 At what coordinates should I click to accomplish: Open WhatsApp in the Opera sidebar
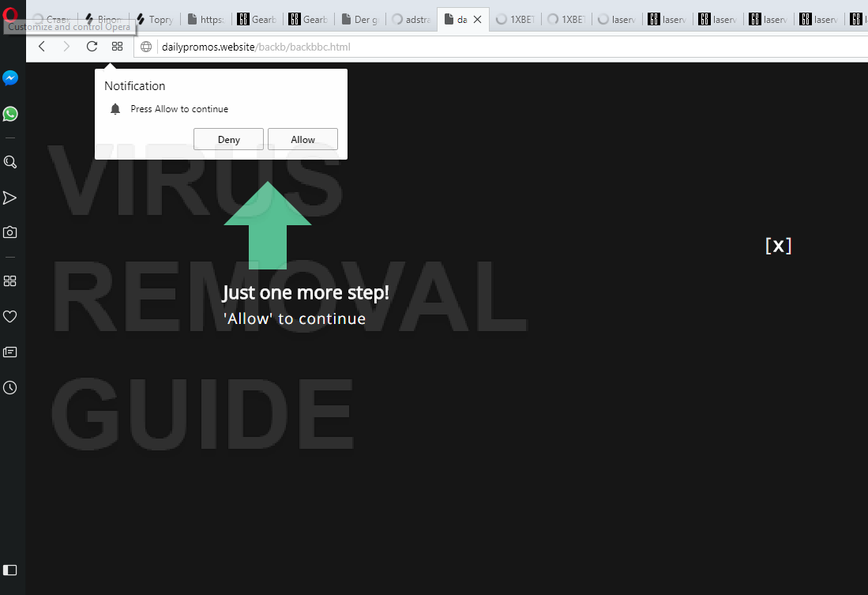tap(10, 114)
